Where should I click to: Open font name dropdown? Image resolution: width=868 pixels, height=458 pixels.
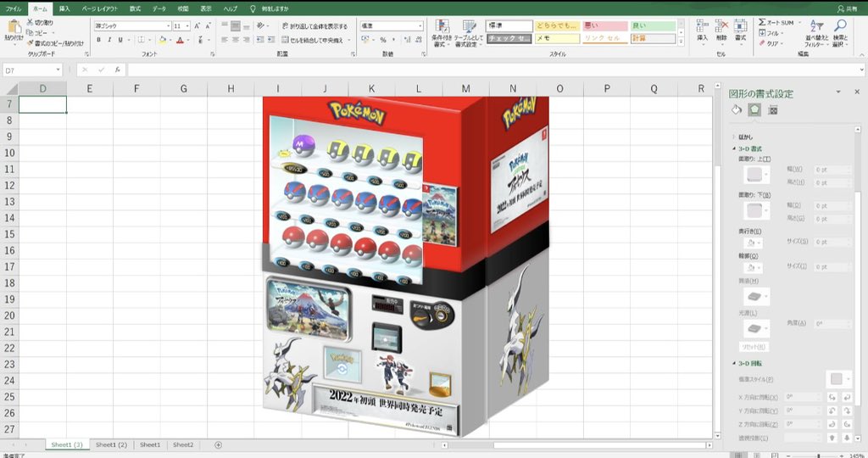169,26
